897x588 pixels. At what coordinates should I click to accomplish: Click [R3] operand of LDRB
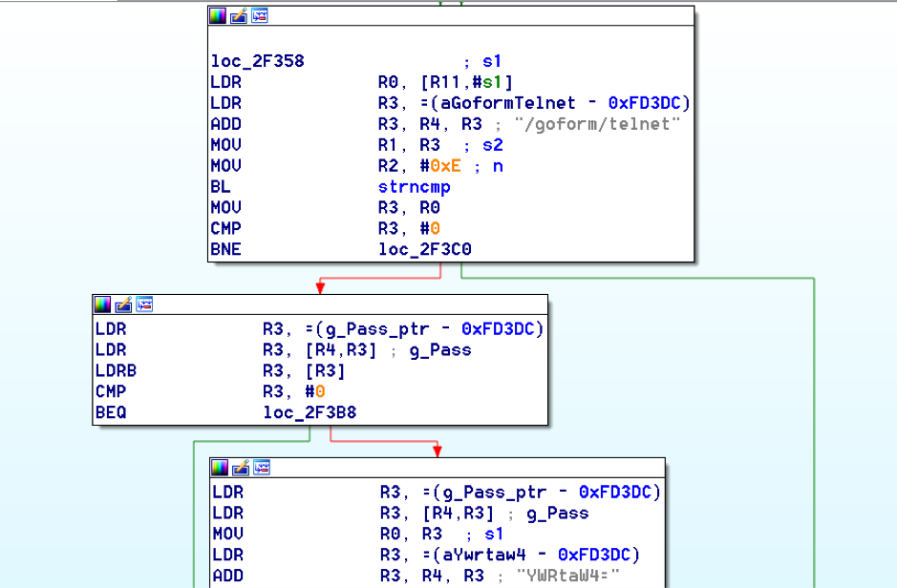coord(326,371)
